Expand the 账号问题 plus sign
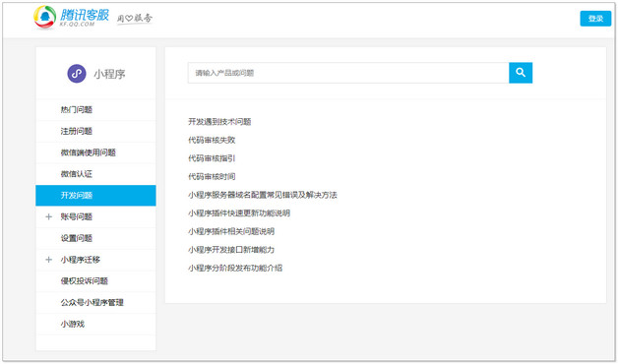Viewport: 618px width, 364px height. point(49,216)
